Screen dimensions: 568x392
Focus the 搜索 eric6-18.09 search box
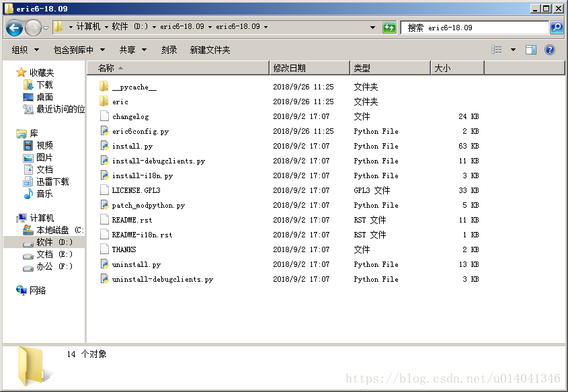point(475,28)
